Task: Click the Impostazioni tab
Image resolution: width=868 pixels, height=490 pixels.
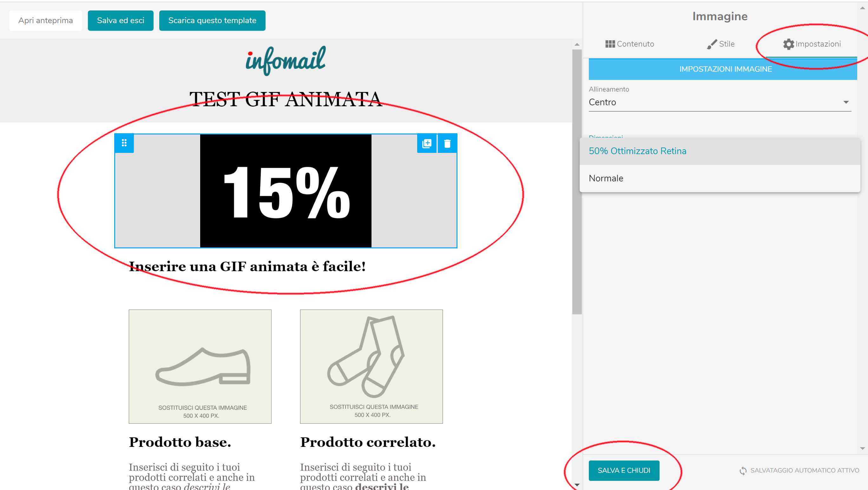Action: tap(812, 43)
